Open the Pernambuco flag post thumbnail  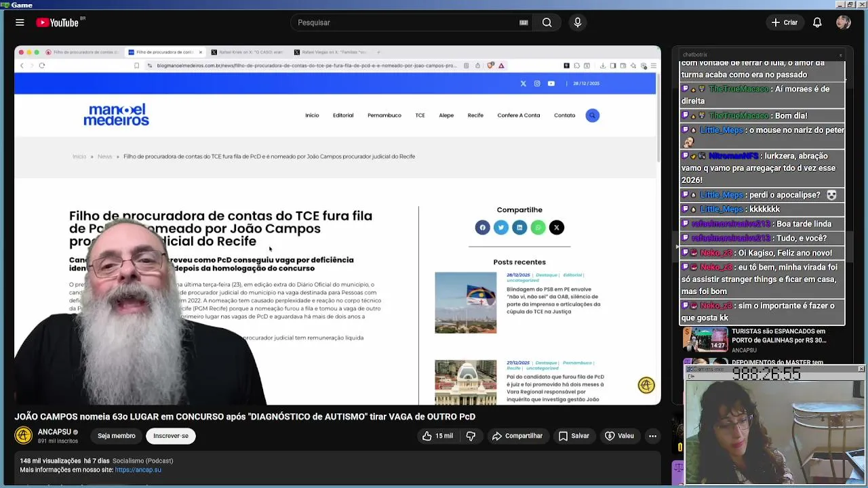[466, 302]
